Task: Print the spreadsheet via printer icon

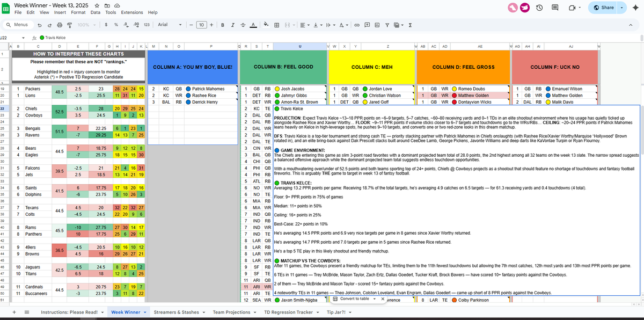Action: 60,25
